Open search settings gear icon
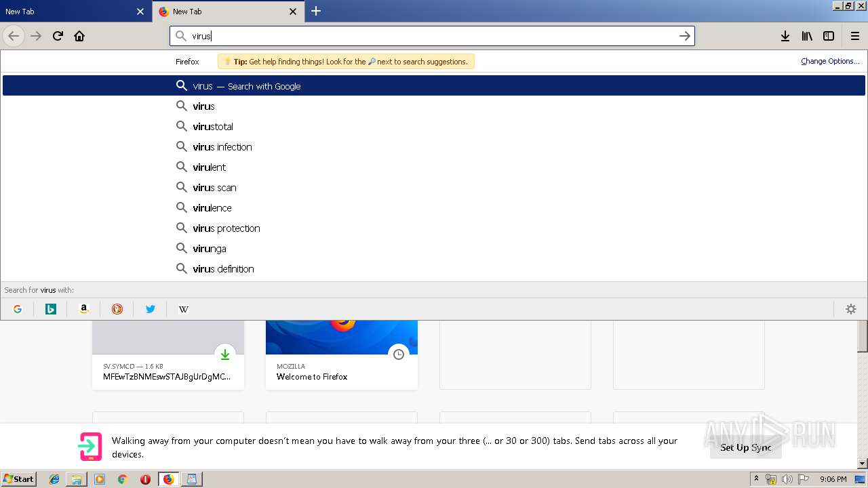This screenshot has width=868, height=488. 851,309
